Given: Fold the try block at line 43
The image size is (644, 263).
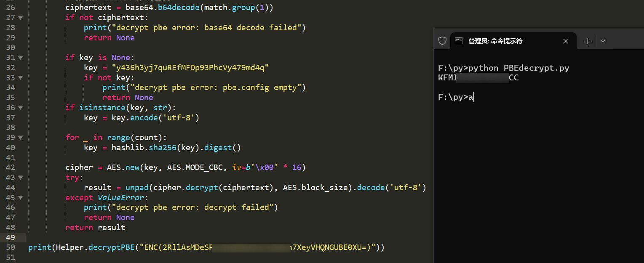Looking at the screenshot, I should pos(21,178).
